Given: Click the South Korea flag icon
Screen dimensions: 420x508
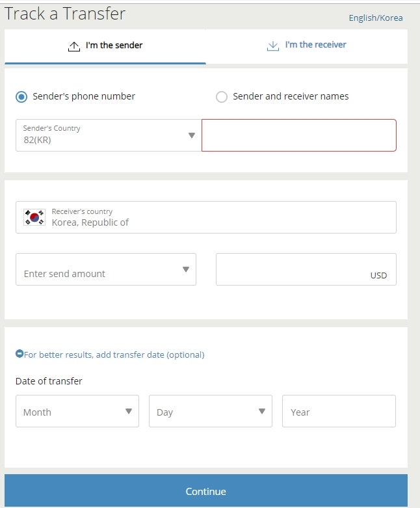Looking at the screenshot, I should tap(34, 217).
